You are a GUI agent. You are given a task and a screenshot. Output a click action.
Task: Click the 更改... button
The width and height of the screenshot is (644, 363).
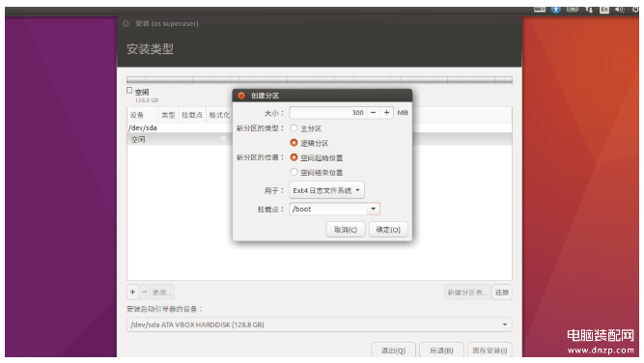tap(162, 292)
